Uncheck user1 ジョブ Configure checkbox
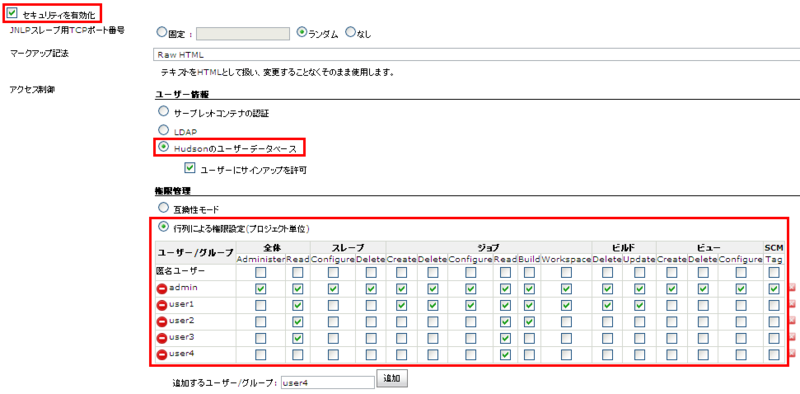The height and width of the screenshot is (394, 800). [x=470, y=306]
